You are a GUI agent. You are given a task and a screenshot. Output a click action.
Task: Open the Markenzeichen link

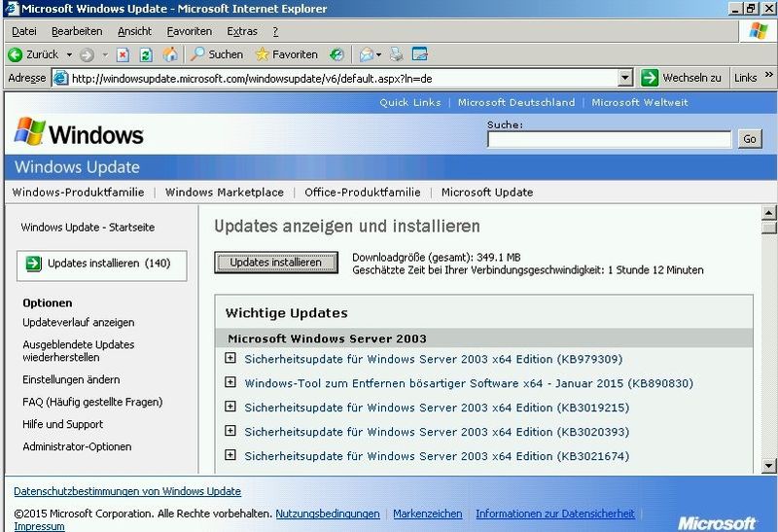tap(428, 514)
